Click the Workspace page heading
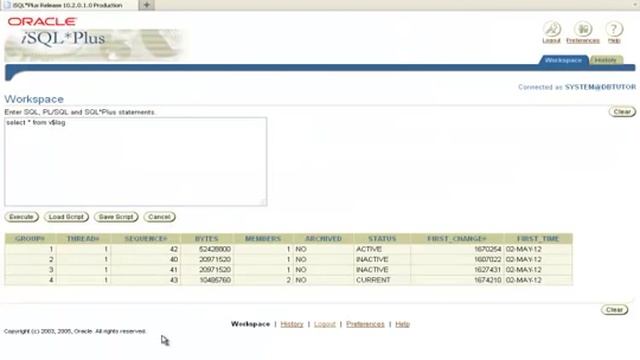This screenshot has height=360, width=640. 34,99
